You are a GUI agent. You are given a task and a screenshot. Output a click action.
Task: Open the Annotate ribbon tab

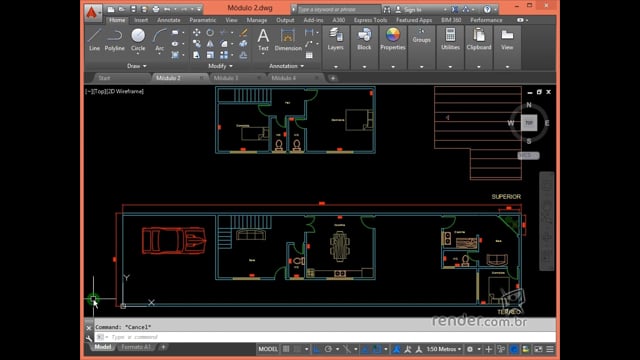pos(169,20)
